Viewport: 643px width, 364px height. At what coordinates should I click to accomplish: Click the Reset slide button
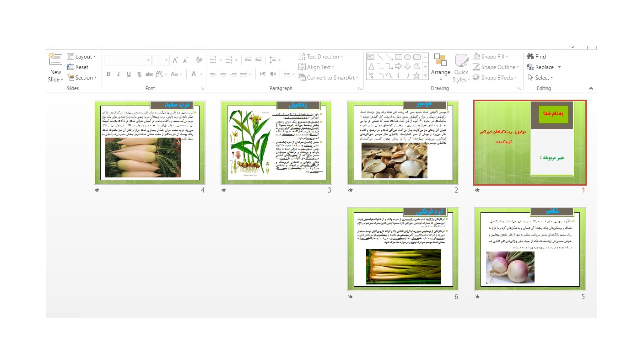tap(78, 67)
